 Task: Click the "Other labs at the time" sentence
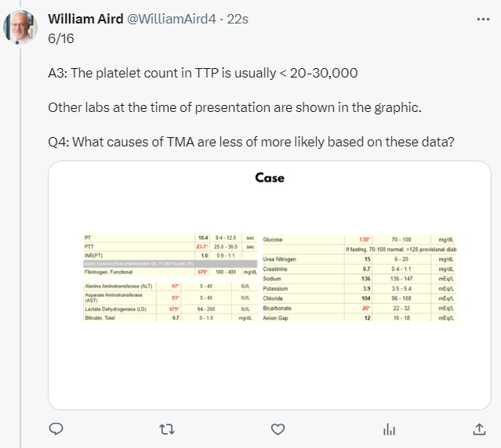pos(235,107)
